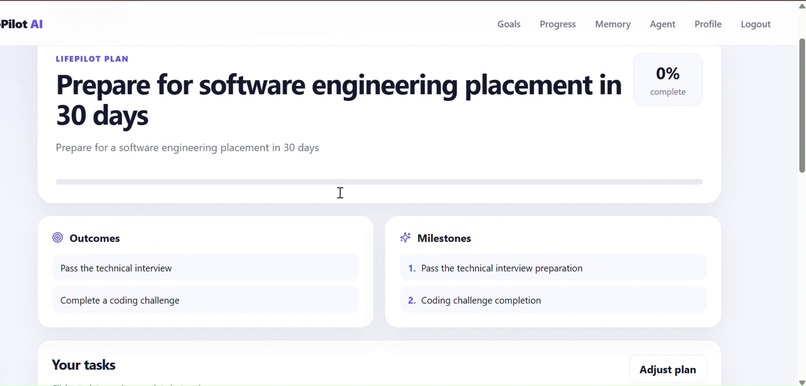Switch to the Agent page
Screen dimensions: 806x386
(662, 24)
